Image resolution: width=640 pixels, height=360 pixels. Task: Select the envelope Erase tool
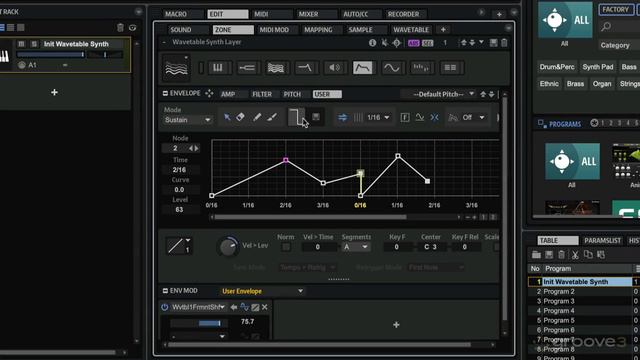coord(241,118)
